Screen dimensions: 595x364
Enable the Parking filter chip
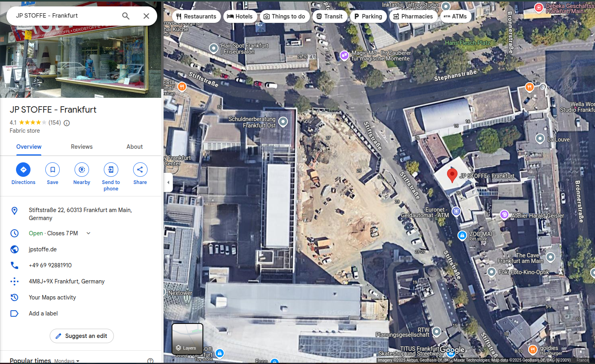click(368, 16)
